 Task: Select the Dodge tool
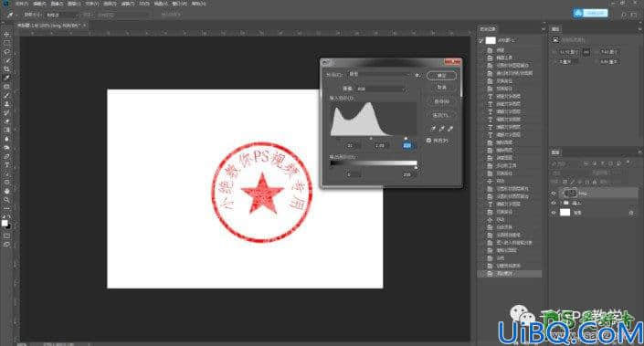click(x=6, y=147)
